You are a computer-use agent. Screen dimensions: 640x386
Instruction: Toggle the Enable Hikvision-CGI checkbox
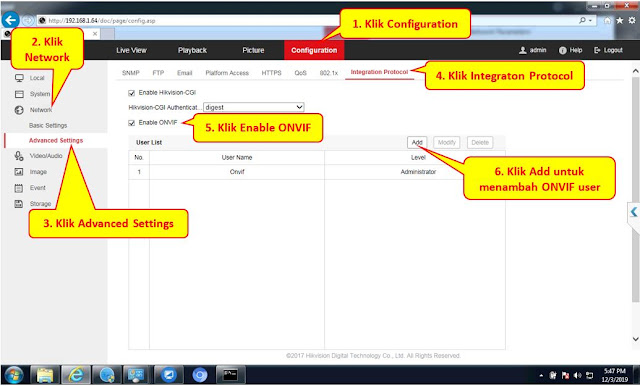click(x=131, y=93)
